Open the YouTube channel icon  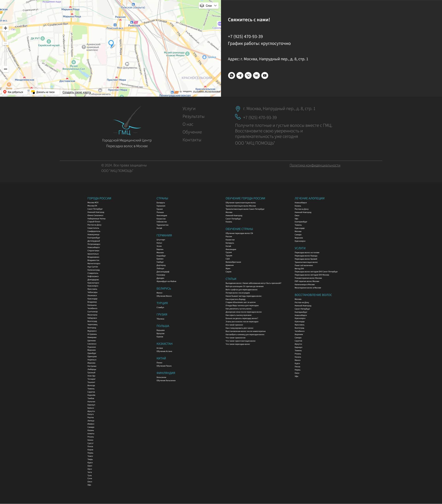pyautogui.click(x=265, y=75)
